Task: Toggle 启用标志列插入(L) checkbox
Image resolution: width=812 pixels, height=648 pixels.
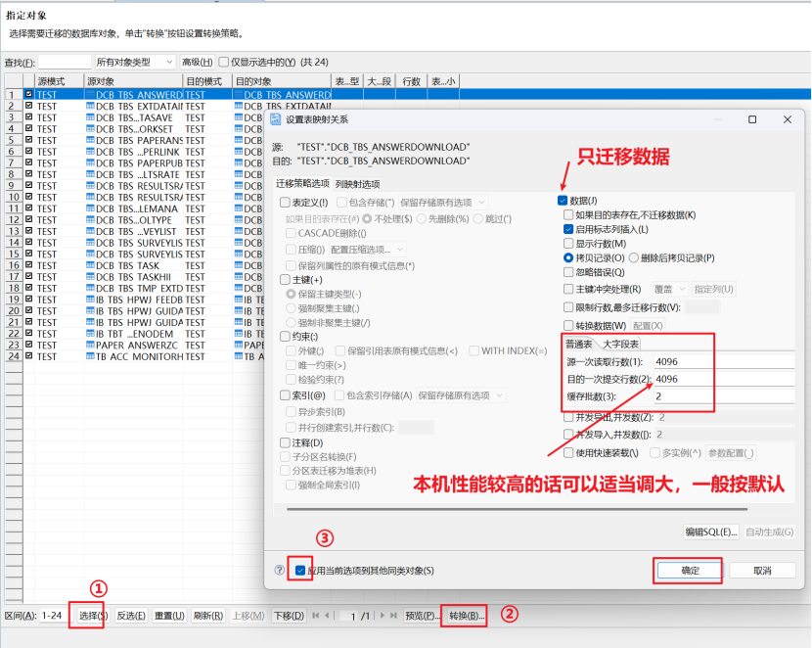Action: tap(568, 229)
